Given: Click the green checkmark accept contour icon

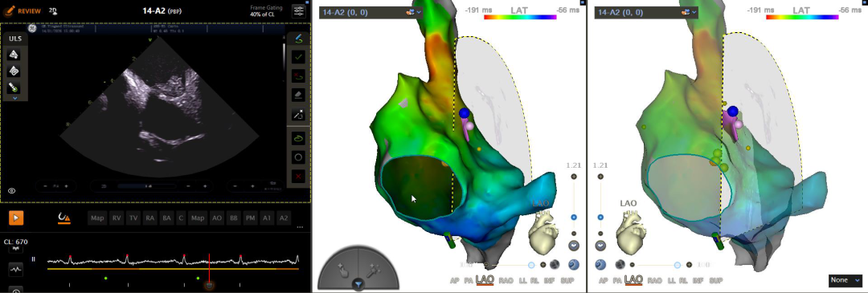Looking at the screenshot, I should (x=298, y=56).
